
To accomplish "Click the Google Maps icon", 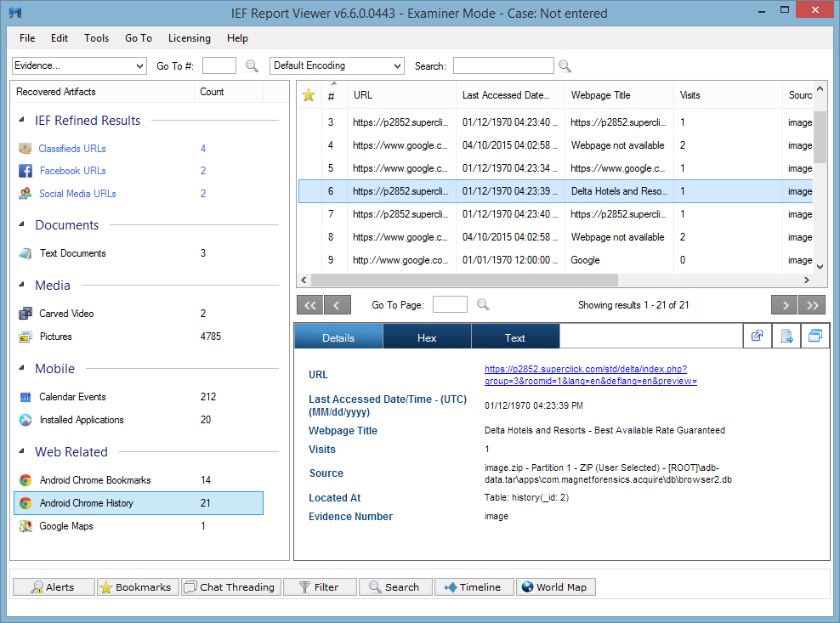I will click(26, 526).
